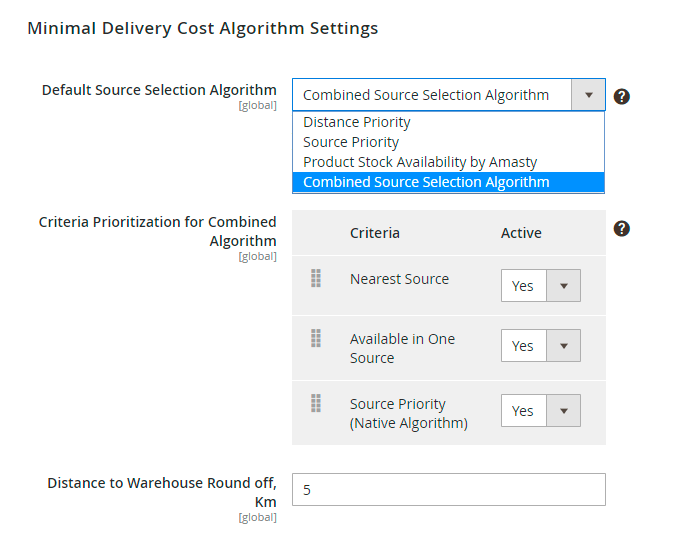Choose Combined Source Selection Algorithm option
Screen dimensions: 684x536
coord(426,182)
